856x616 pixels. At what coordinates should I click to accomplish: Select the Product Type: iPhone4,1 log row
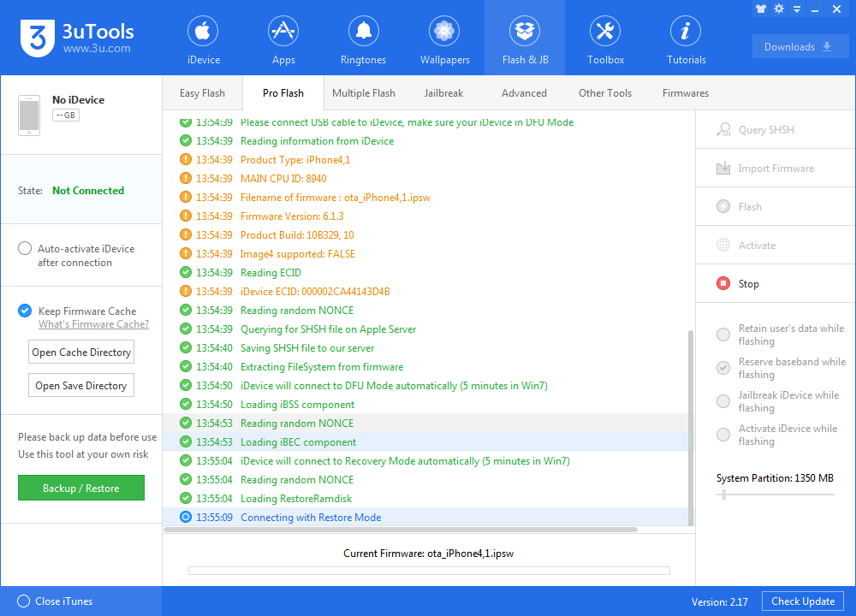point(425,160)
